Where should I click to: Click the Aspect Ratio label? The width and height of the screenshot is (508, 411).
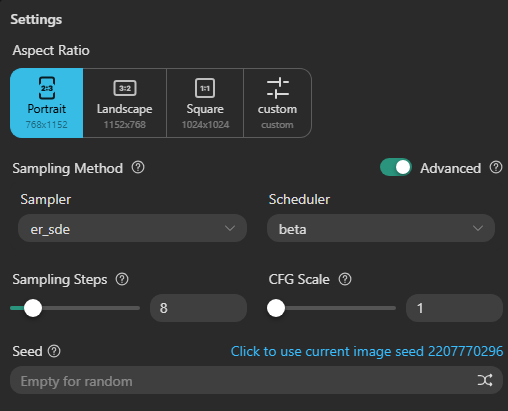point(51,51)
